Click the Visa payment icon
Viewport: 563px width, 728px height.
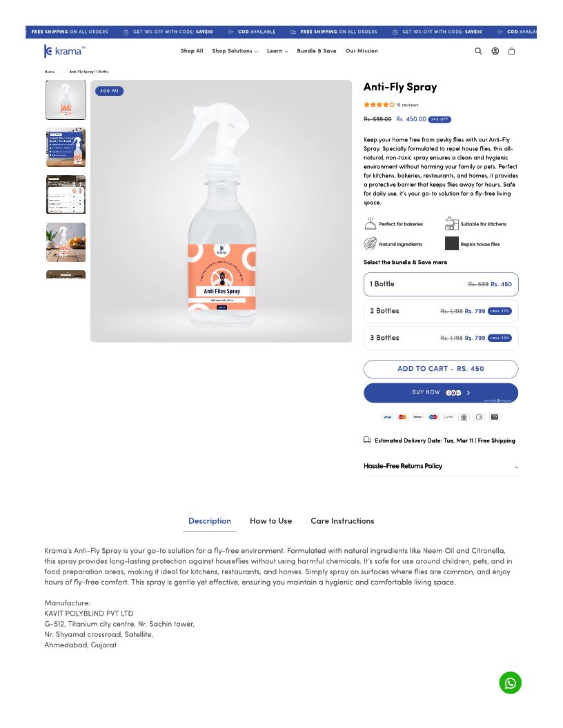[387, 417]
